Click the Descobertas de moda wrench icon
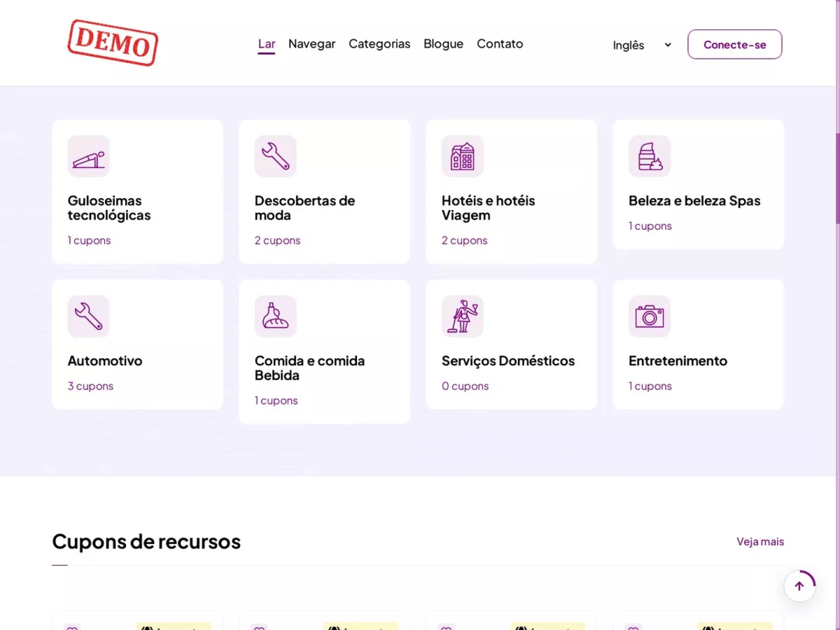Viewport: 840px width, 630px height. (x=275, y=156)
